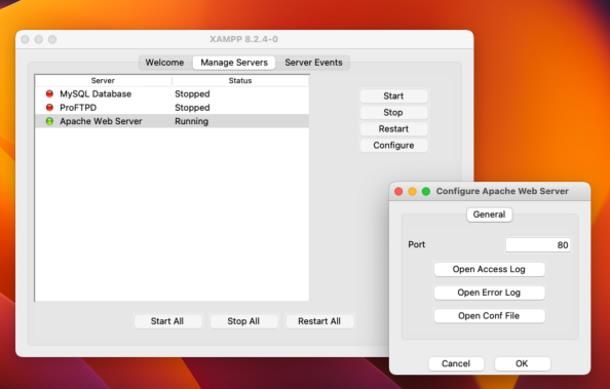Focus the Port input field
Image resolution: width=610 pixels, height=389 pixels.
[538, 245]
